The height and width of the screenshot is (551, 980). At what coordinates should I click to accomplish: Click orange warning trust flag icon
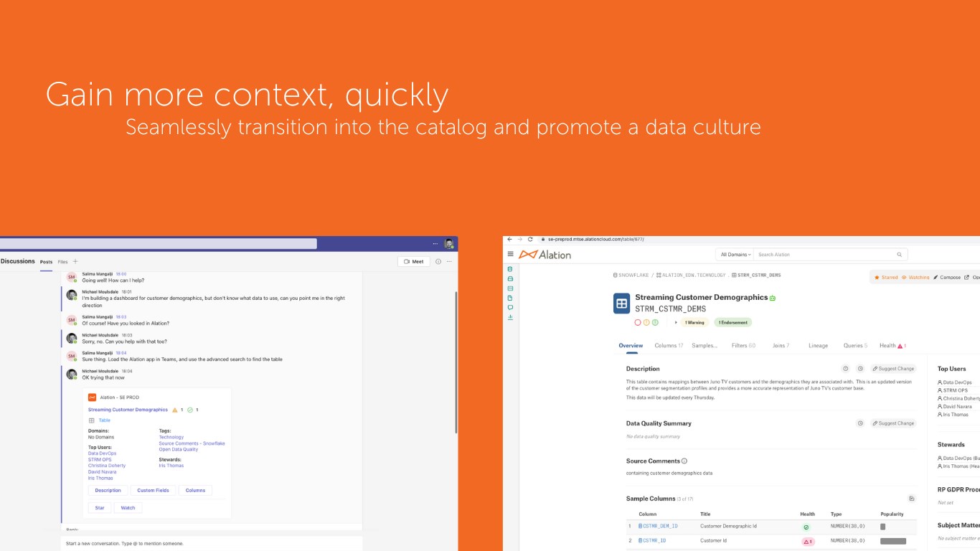(x=646, y=322)
